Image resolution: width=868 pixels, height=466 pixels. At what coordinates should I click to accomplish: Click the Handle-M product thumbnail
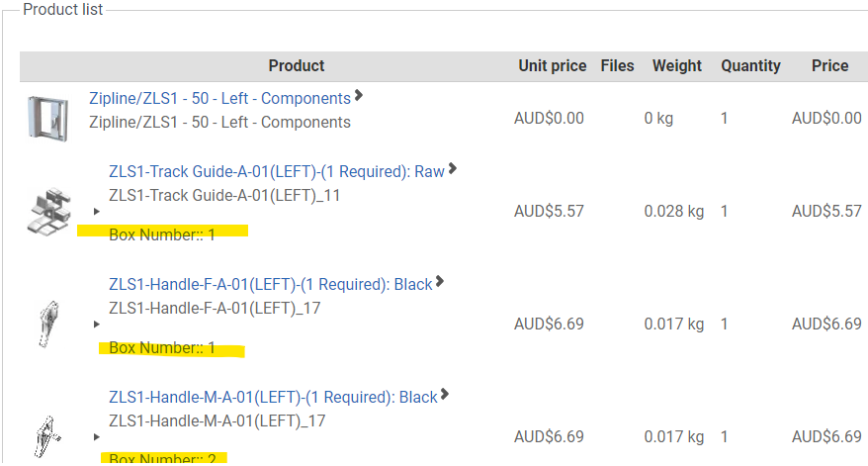(x=47, y=437)
